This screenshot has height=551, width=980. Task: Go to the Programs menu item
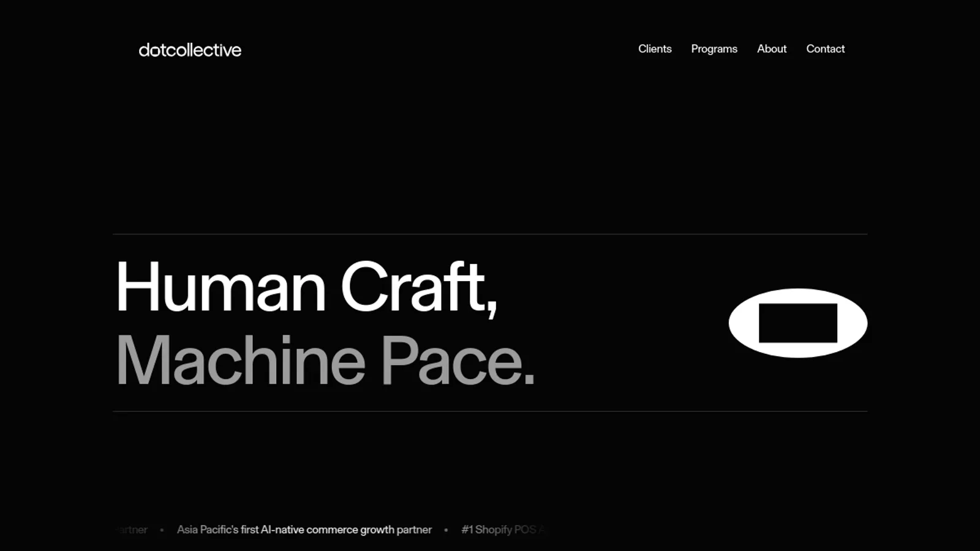pyautogui.click(x=714, y=49)
